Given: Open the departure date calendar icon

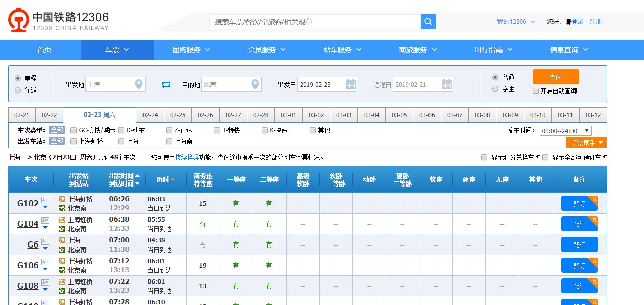Looking at the screenshot, I should [350, 84].
